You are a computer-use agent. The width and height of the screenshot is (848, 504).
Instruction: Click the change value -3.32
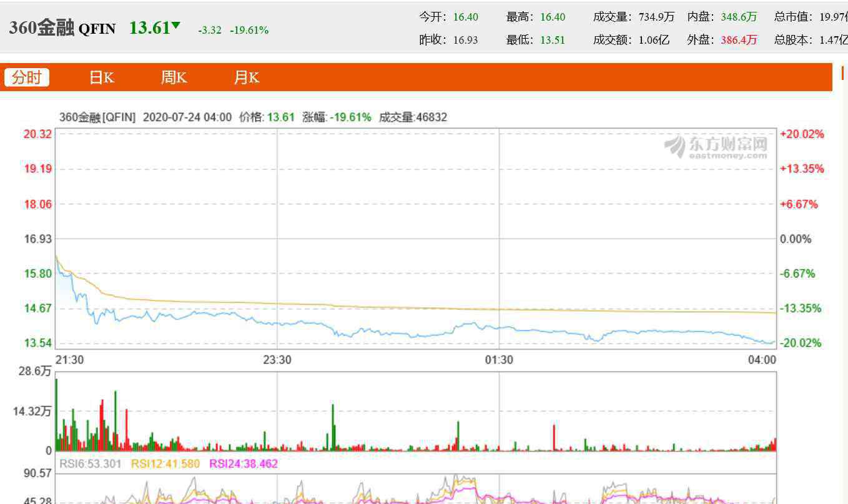click(210, 30)
